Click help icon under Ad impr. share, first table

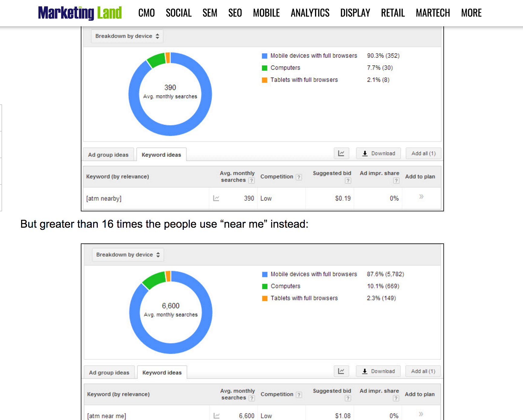(x=396, y=181)
